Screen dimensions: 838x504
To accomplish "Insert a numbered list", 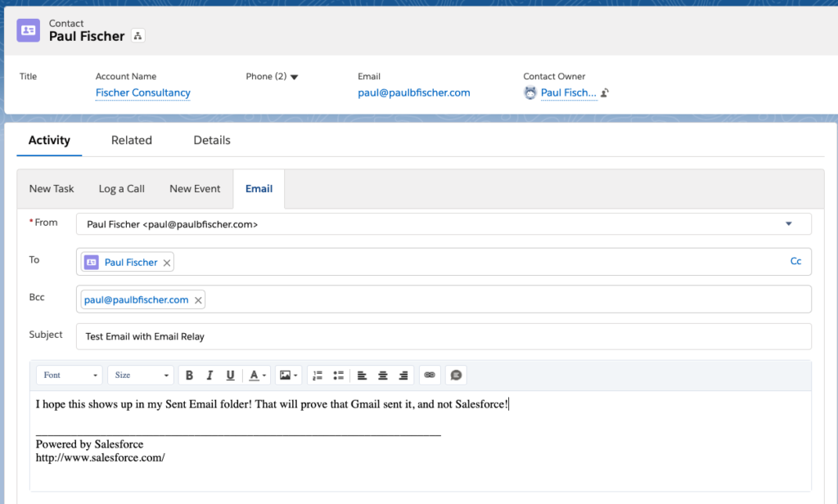I will (x=318, y=375).
